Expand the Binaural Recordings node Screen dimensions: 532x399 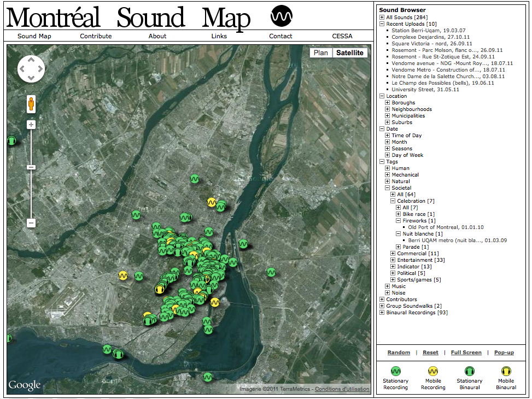(x=382, y=313)
